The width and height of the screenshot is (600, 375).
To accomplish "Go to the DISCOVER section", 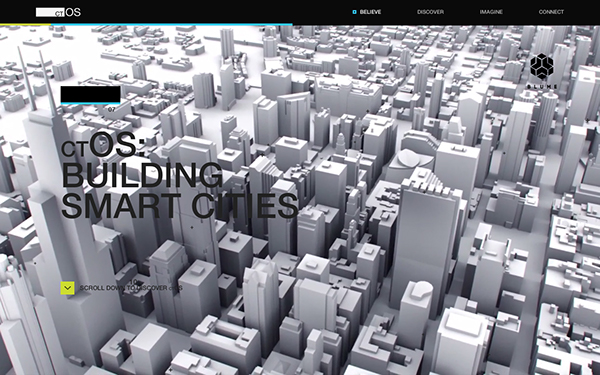I will click(430, 12).
